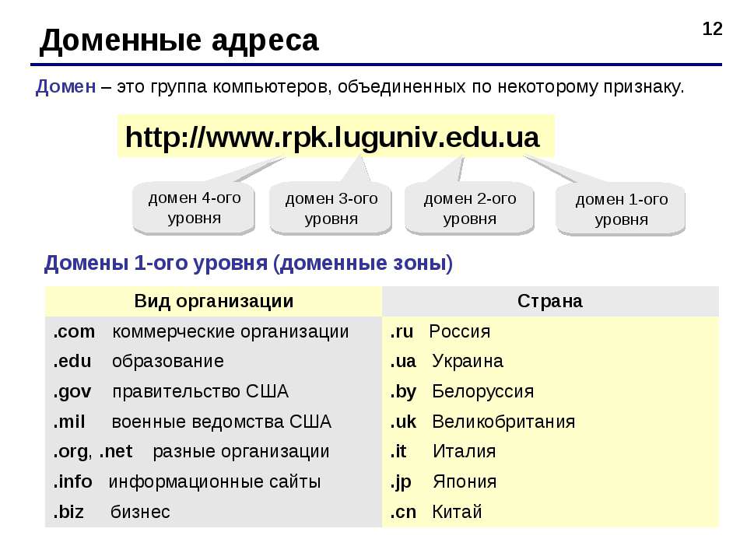The width and height of the screenshot is (747, 560).
Task: Click the 'Россия' country name
Action: click(x=460, y=331)
